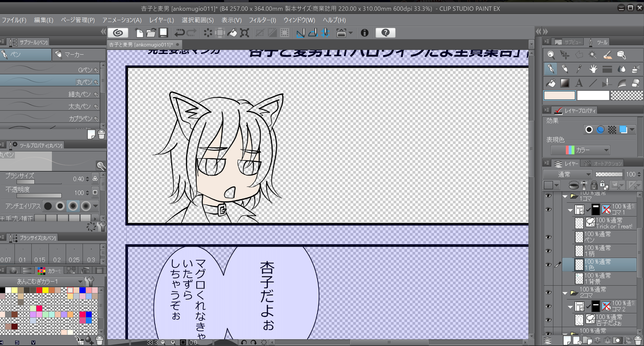
Task: Open the カラー expression color dropdown
Action: point(580,150)
